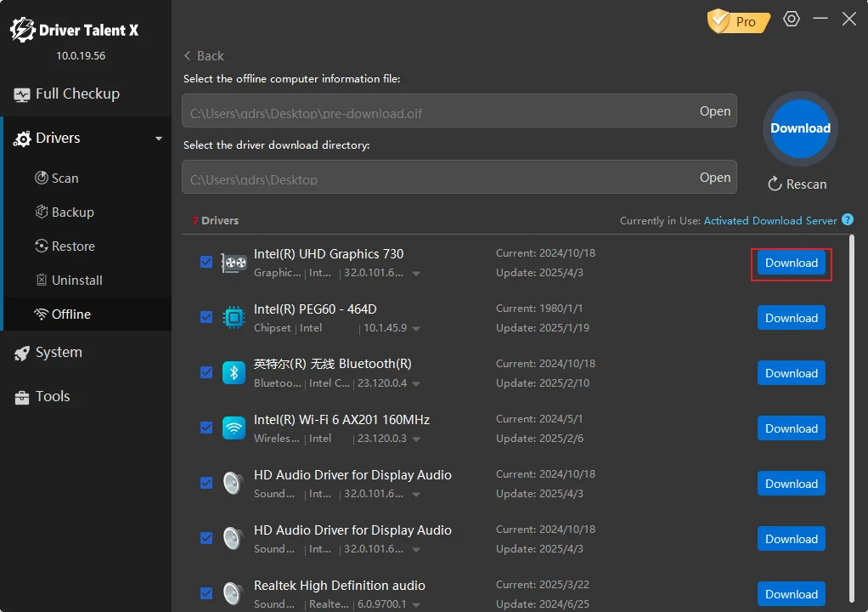
Task: Expand version dropdown 10.1.45.9 for PEG60
Action: pos(415,328)
